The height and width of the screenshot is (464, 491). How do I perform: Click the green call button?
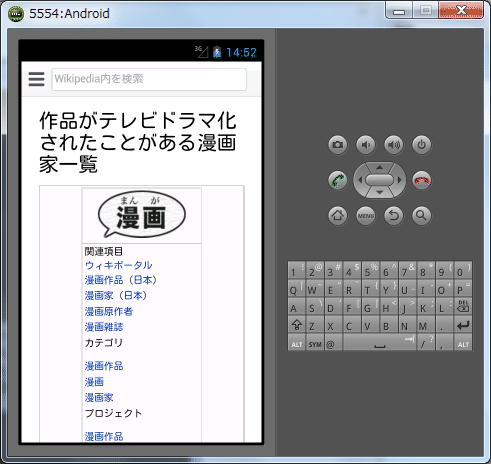click(337, 180)
